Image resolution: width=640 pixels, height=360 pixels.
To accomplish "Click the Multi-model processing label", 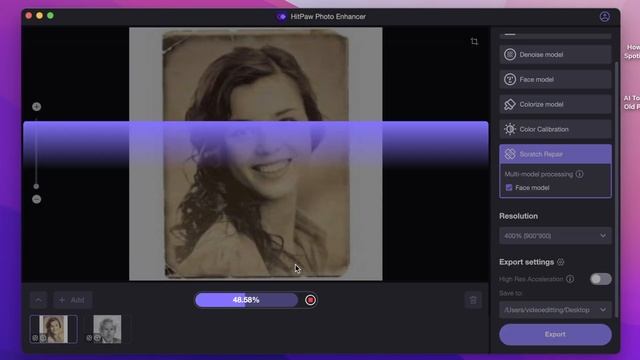I will (539, 174).
